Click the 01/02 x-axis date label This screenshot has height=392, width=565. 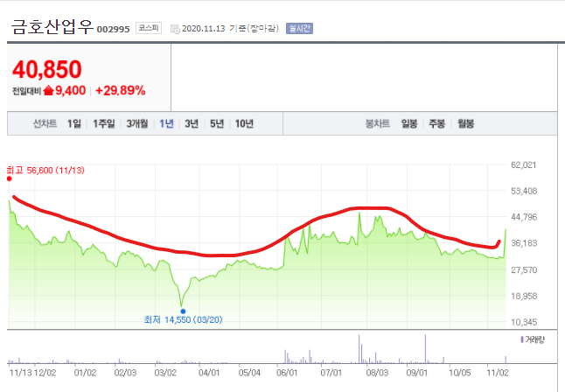86,373
